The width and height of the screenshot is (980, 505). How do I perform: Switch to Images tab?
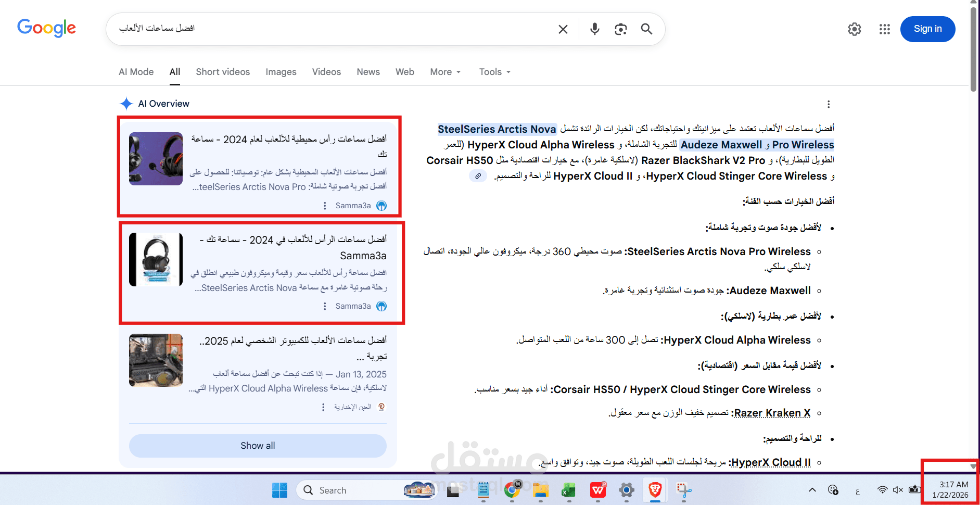pos(281,72)
